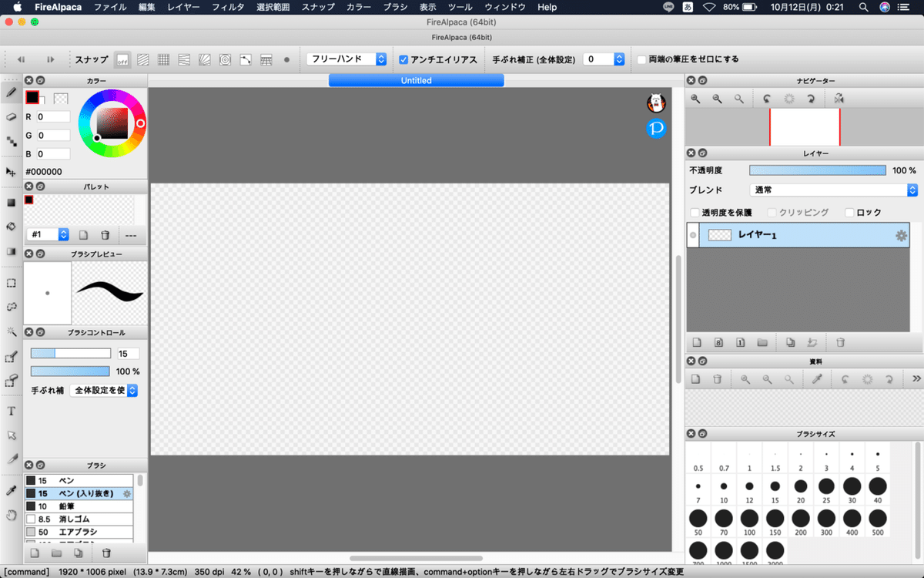Screen dimensions: 924x578
Task: Enable the ロック checkbox
Action: click(x=849, y=213)
